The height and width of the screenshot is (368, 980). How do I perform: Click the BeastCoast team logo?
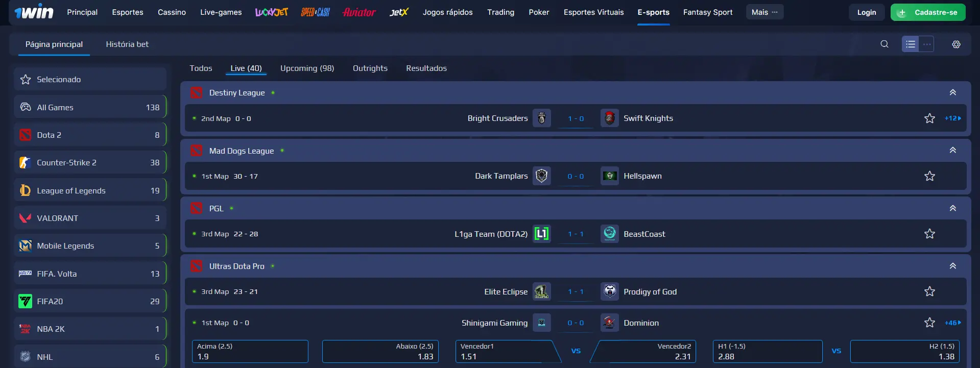tap(609, 234)
